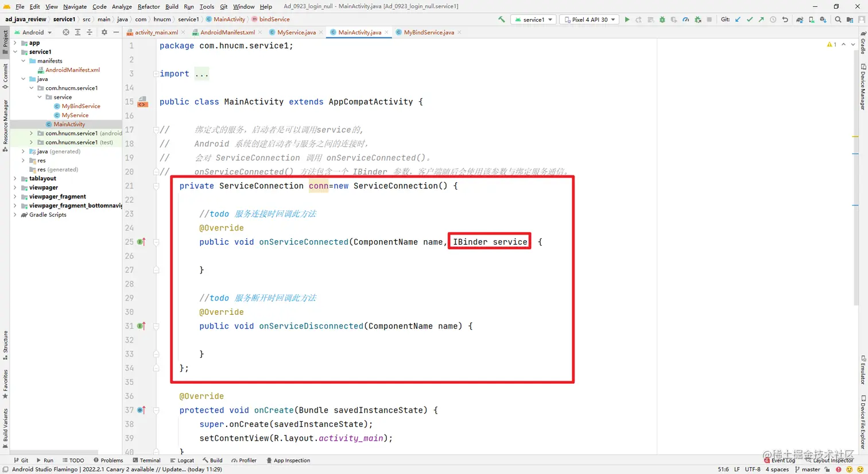Switch to the MyBindService.java tab
The width and height of the screenshot is (868, 474).
[429, 32]
